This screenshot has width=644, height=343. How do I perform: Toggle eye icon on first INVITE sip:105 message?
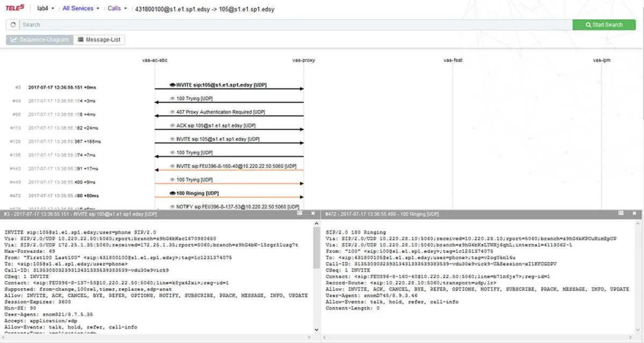(172, 85)
